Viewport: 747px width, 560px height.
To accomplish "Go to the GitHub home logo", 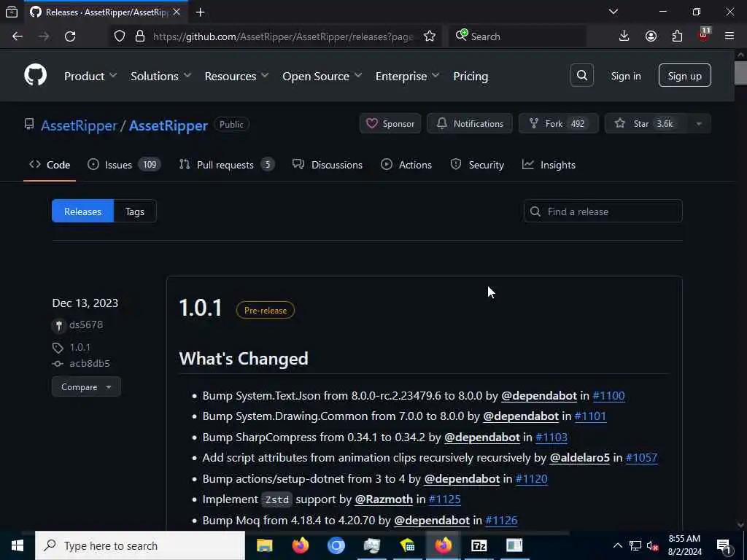I will [35, 75].
